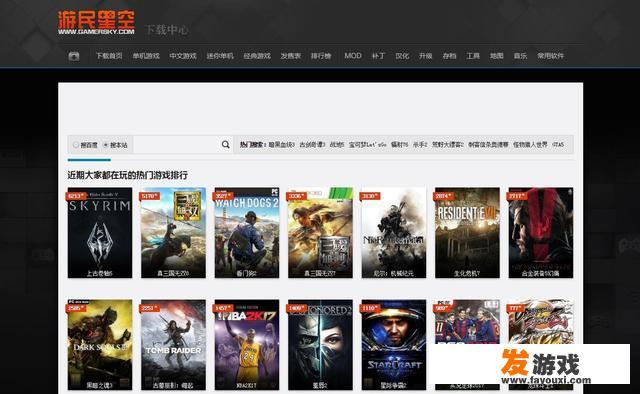The image size is (640, 394).
Task: Open the NieR Automata cover
Action: click(x=394, y=233)
